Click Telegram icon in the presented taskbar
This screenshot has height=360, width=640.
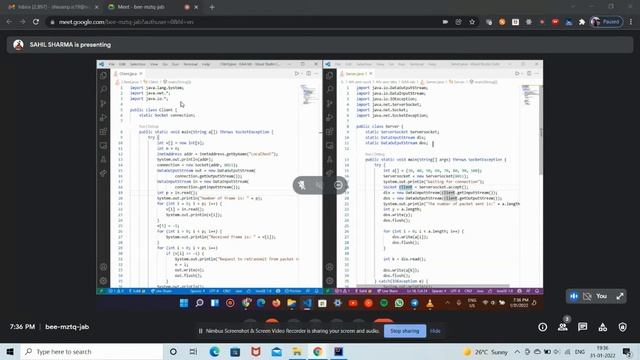414,303
